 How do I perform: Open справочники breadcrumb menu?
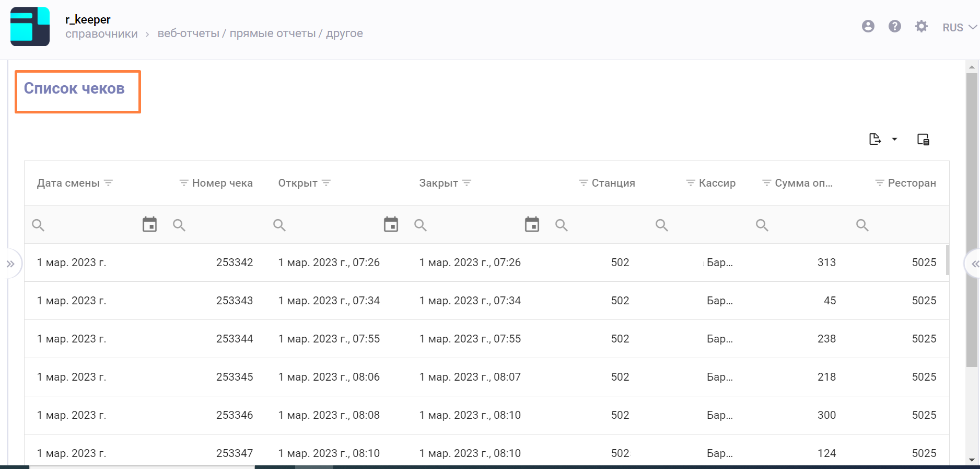pos(101,34)
